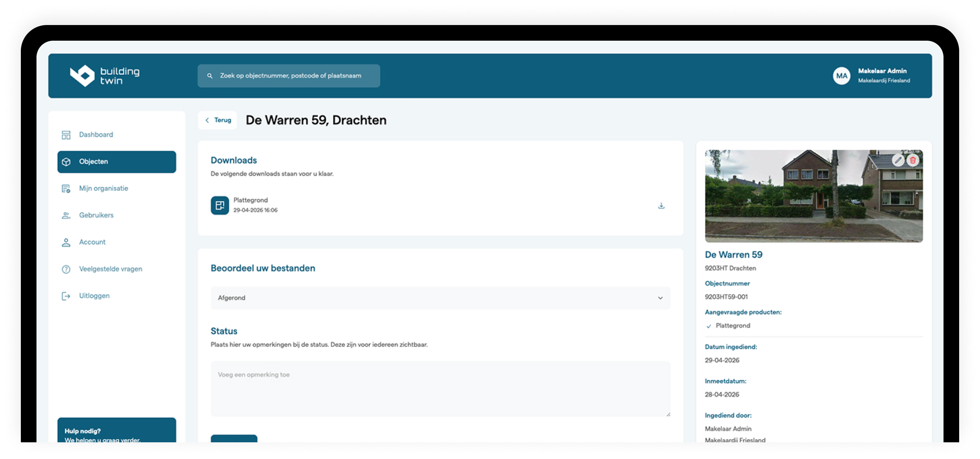The width and height of the screenshot is (980, 459).
Task: Log out via Uitloggen
Action: pos(116,296)
